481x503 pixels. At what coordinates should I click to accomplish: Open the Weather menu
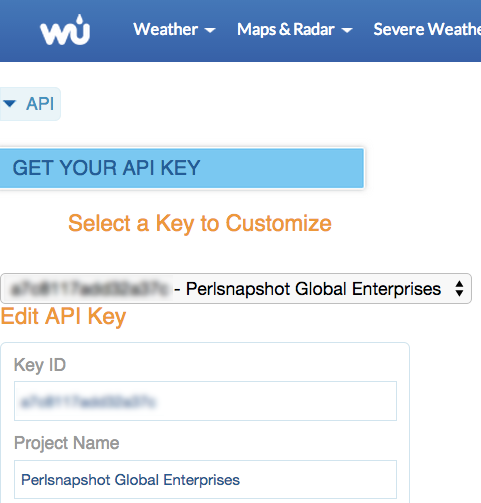(x=174, y=29)
